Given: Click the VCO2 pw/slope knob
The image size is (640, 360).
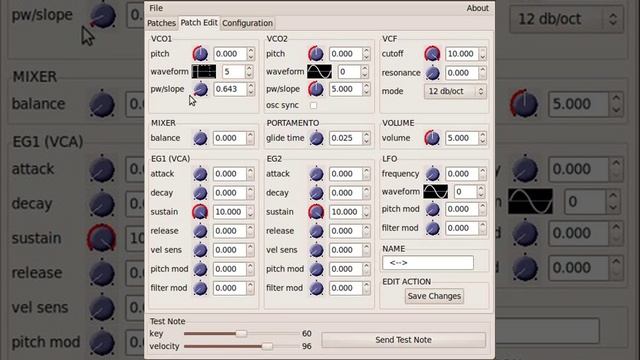Looking at the screenshot, I should coord(316,89).
